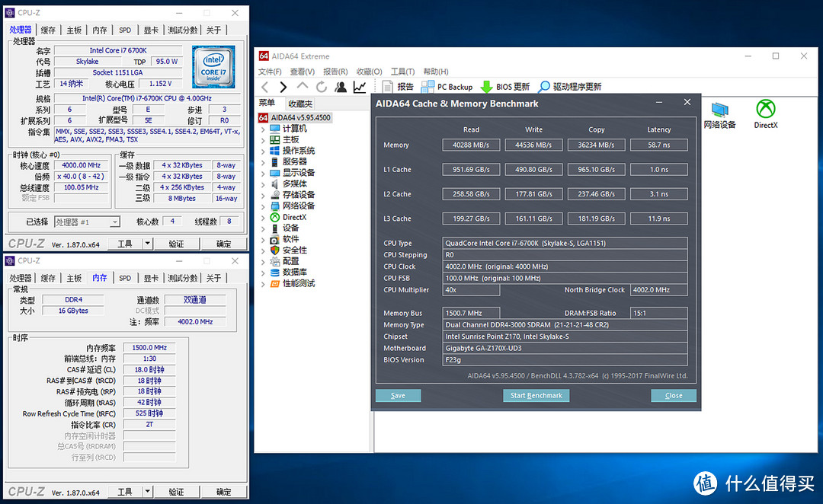Select 多媒体 in the AIDA64 tree
This screenshot has height=504, width=823.
294,183
